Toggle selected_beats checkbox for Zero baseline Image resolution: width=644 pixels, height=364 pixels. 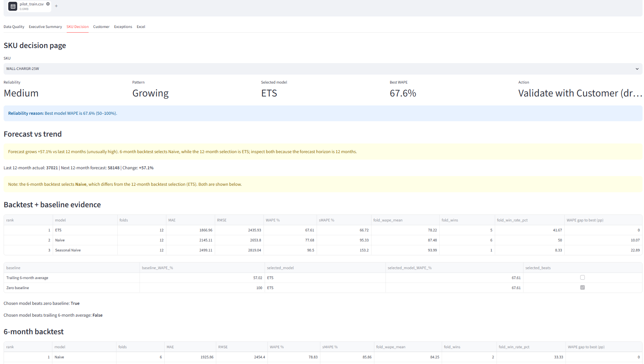[x=582, y=288]
